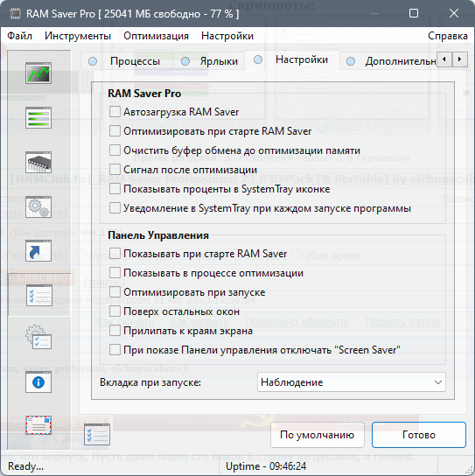
Task: Select the shortcut arrow sidebar icon
Action: [x=38, y=251]
